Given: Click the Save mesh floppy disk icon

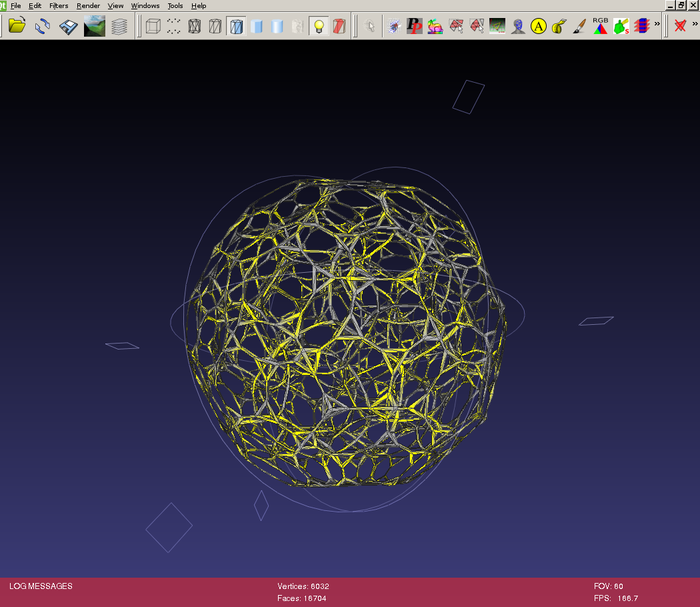Looking at the screenshot, I should [68, 26].
